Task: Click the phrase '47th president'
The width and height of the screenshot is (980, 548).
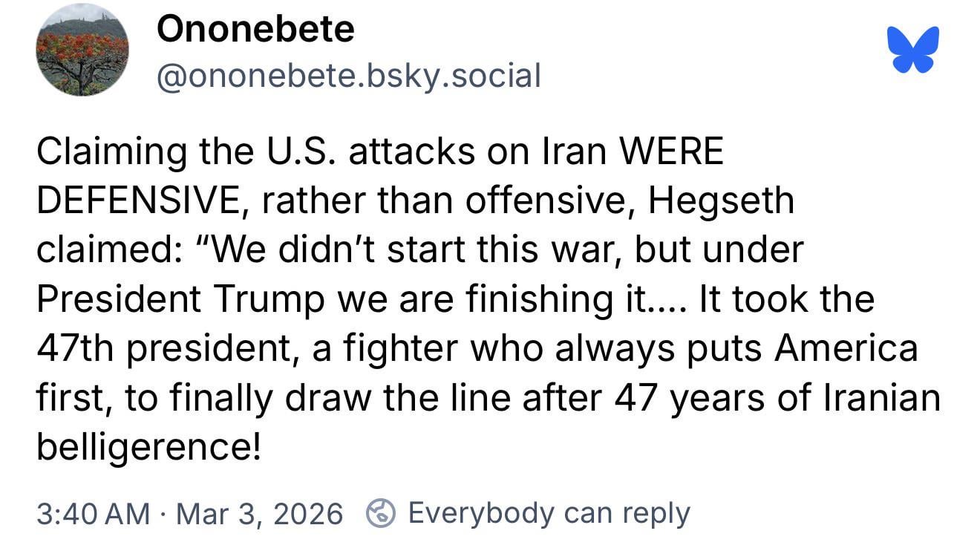Action: (x=167, y=348)
